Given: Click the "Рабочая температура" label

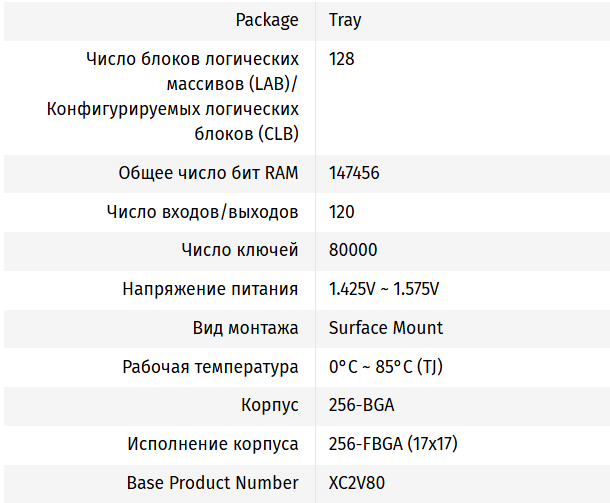Looking at the screenshot, I should pos(210,367).
